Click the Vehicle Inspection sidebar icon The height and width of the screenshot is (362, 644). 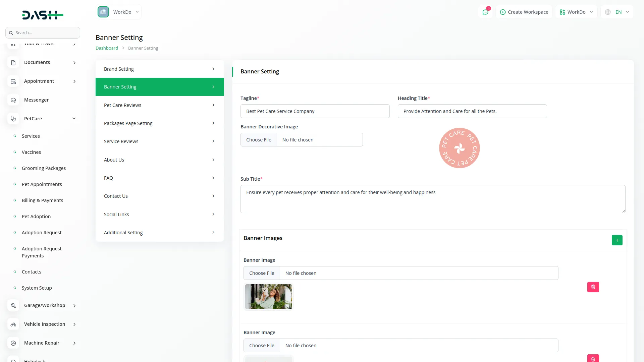[13, 324]
